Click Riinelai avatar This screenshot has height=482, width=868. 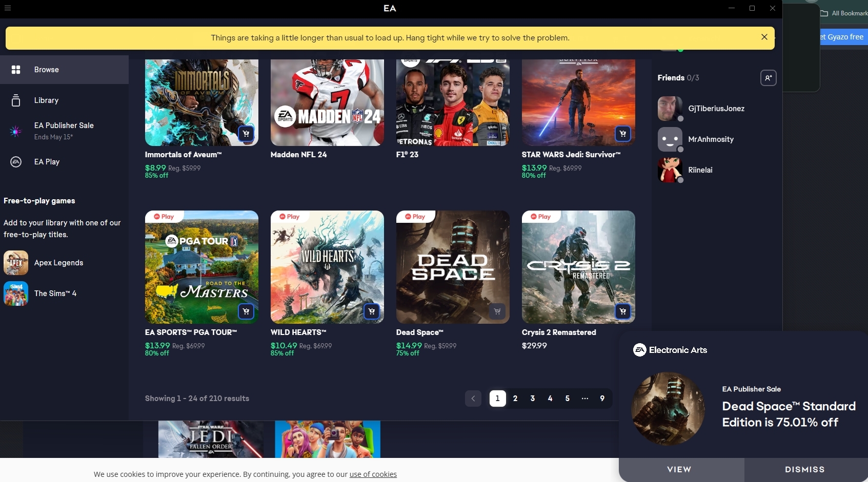click(x=670, y=170)
